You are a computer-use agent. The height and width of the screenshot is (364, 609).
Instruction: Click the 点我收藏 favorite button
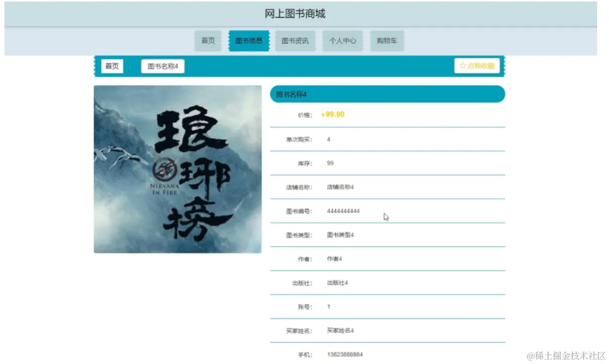click(x=477, y=66)
